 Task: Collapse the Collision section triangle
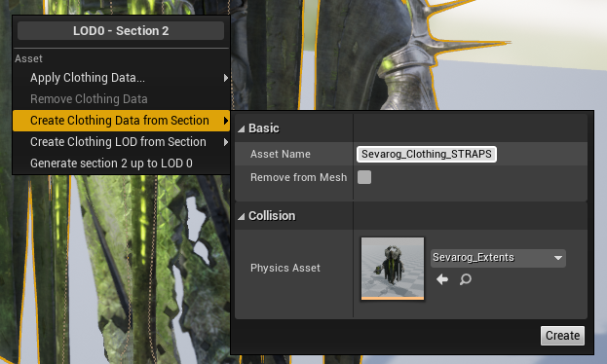tap(242, 216)
